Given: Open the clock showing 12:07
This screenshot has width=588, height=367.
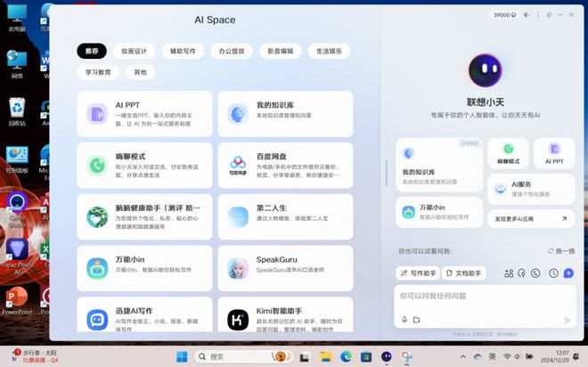Looking at the screenshot, I should [554, 356].
